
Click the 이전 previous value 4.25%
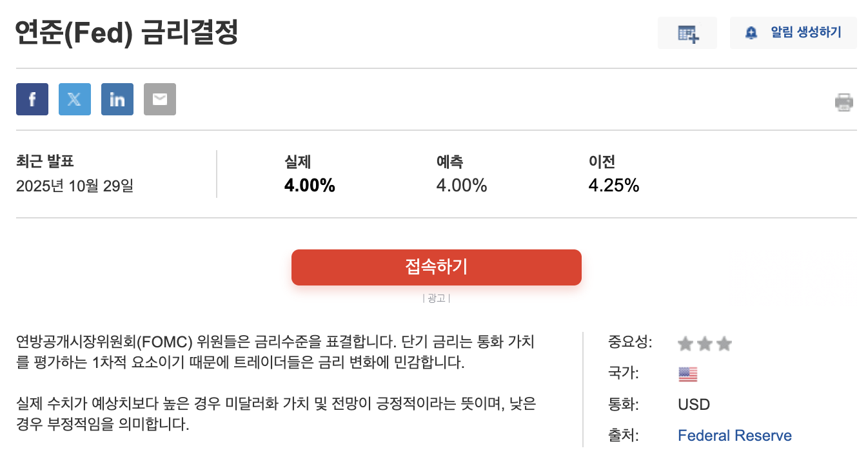[614, 186]
